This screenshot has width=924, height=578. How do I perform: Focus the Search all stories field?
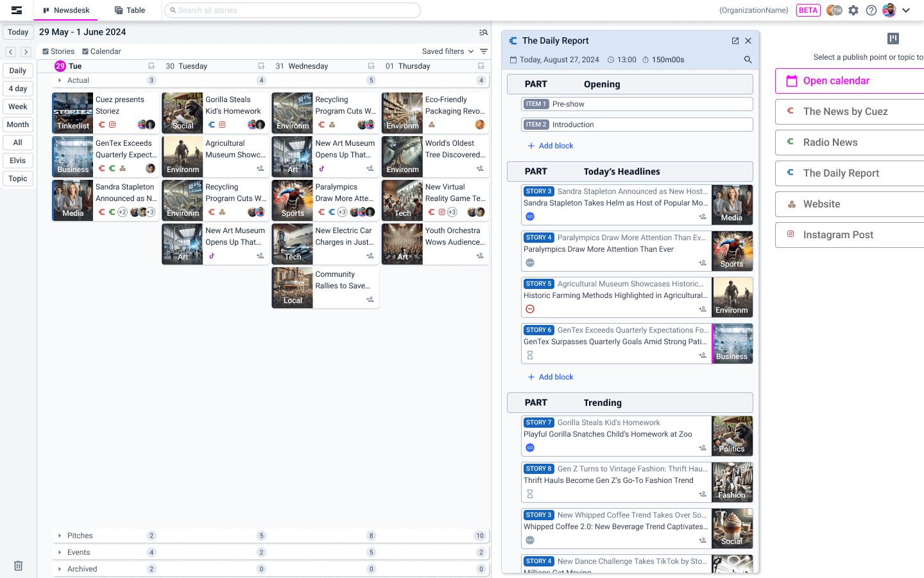293,10
